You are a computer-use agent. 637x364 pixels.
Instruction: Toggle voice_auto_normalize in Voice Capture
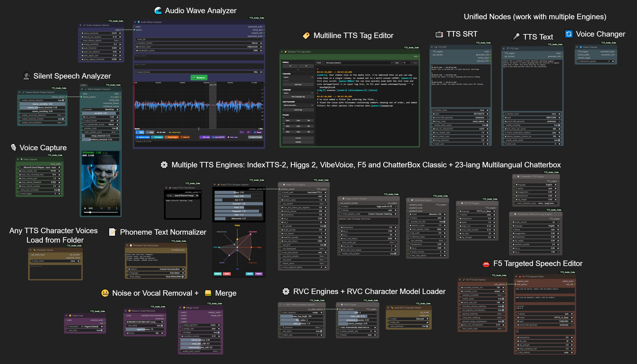pyautogui.click(x=59, y=190)
